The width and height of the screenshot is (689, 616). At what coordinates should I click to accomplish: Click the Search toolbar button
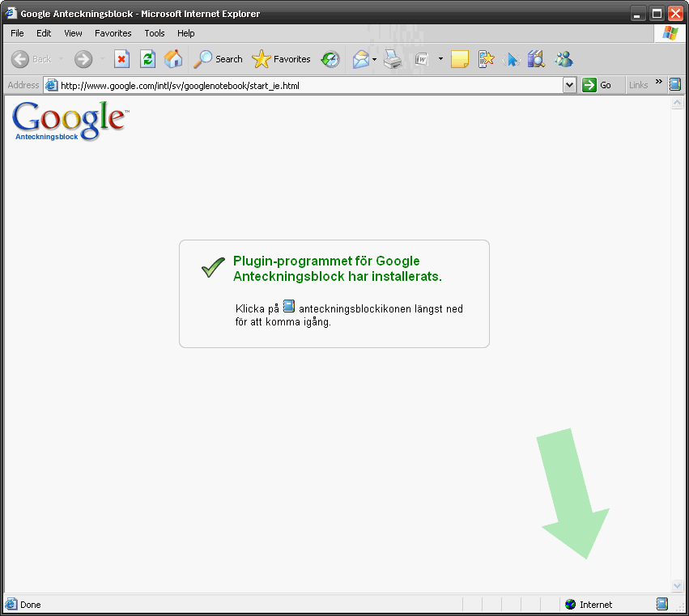coord(219,59)
